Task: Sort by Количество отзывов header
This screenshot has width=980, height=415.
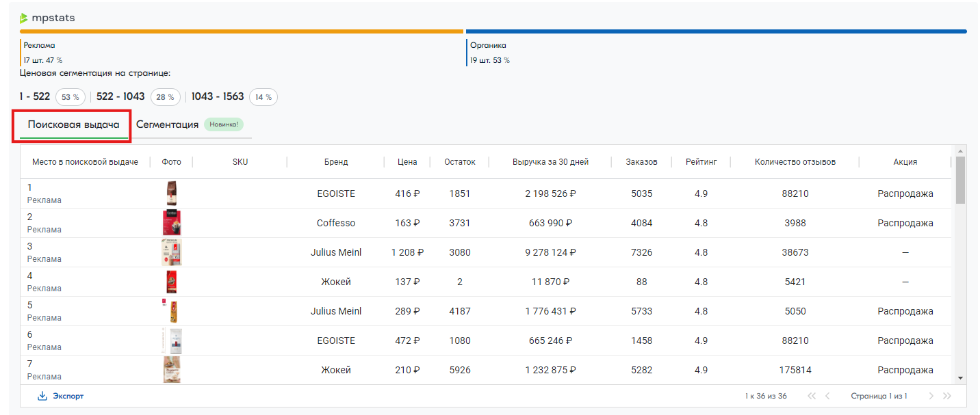Action: tap(795, 162)
